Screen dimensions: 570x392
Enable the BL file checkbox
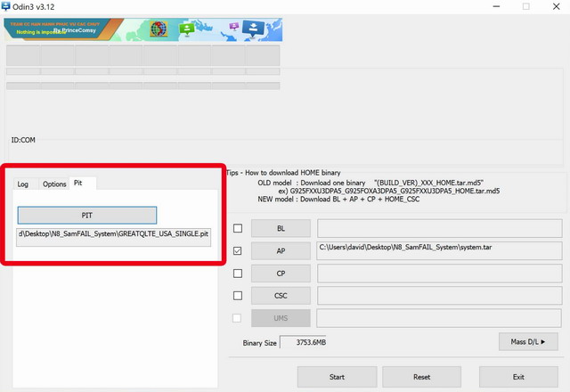coord(237,229)
